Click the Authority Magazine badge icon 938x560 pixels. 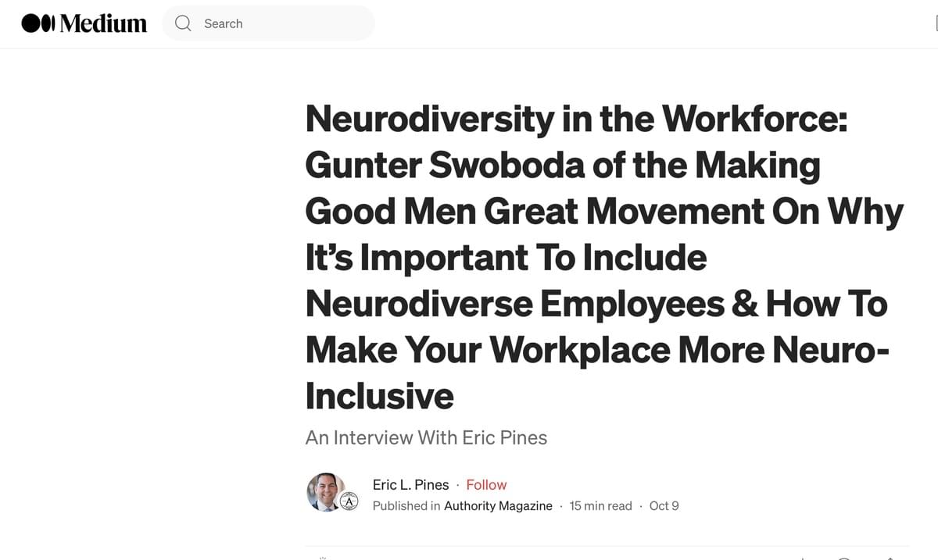[349, 502]
